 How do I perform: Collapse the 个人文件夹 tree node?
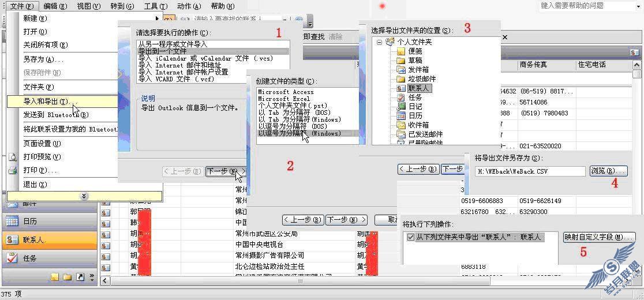(379, 42)
